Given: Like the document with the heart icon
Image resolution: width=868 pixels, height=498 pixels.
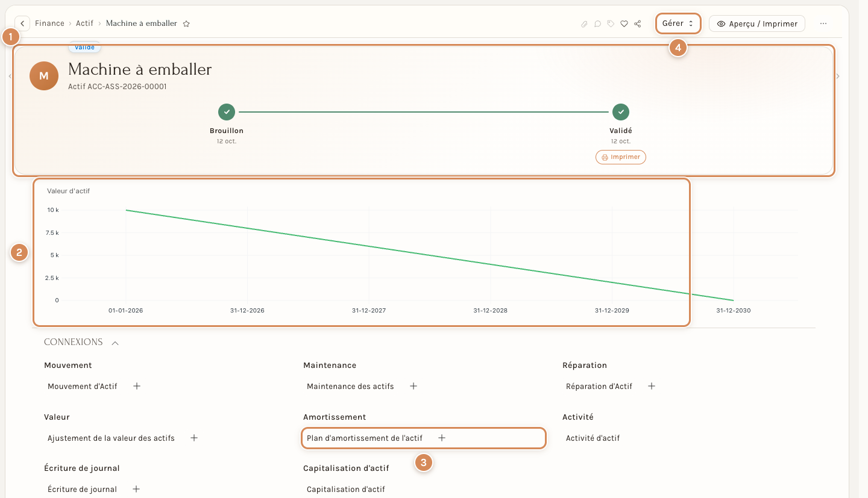Looking at the screenshot, I should [x=624, y=24].
